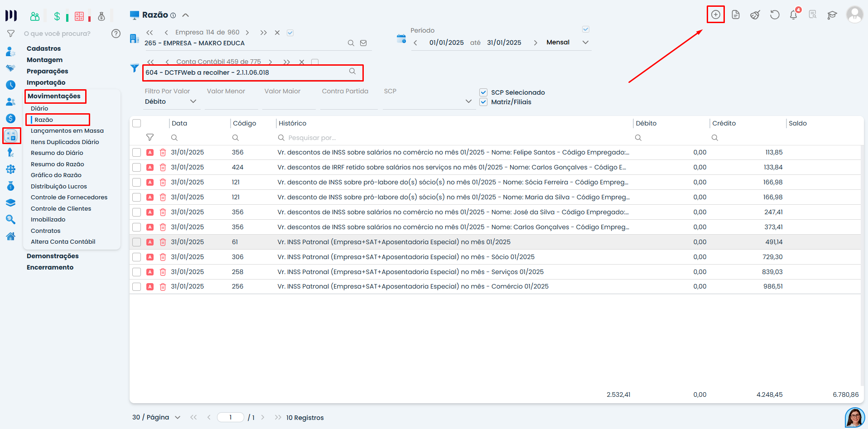
Task: Click the search magnifier in conta contábil field
Action: coord(352,72)
